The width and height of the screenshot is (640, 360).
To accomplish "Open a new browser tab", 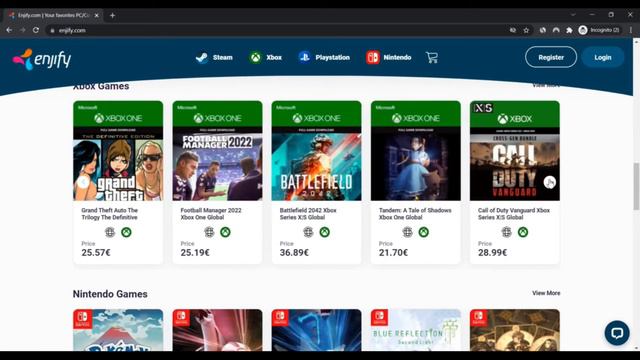I will [x=112, y=16].
